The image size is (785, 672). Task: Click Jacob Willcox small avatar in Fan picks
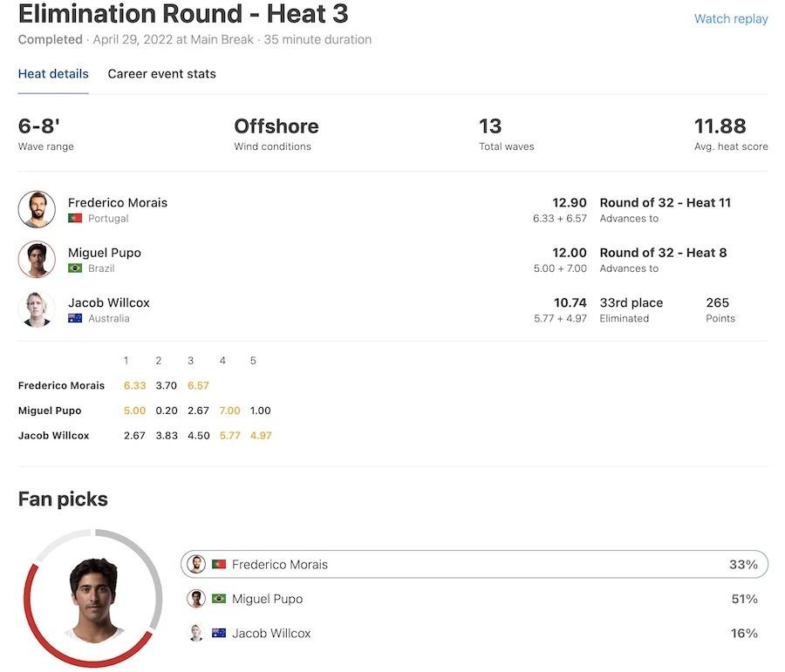tap(196, 633)
